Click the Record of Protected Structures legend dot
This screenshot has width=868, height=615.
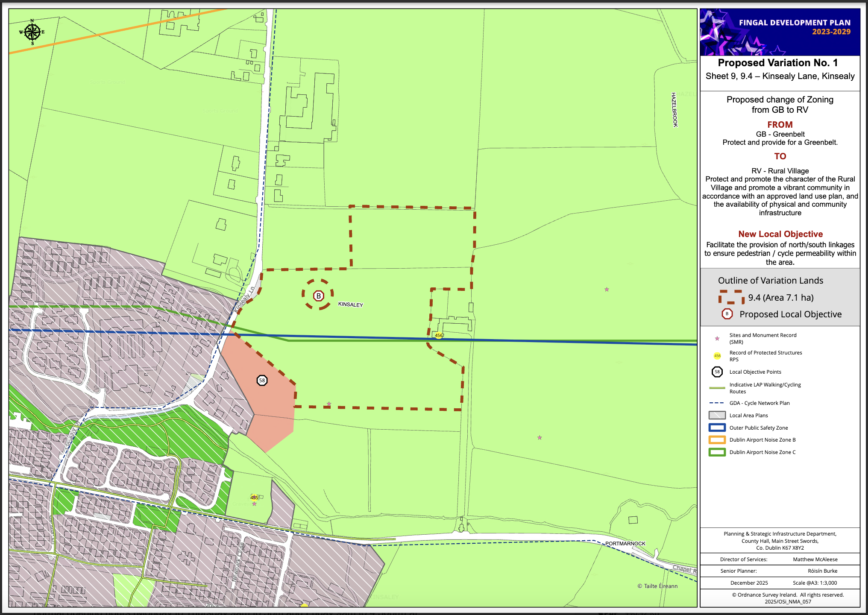pos(717,356)
